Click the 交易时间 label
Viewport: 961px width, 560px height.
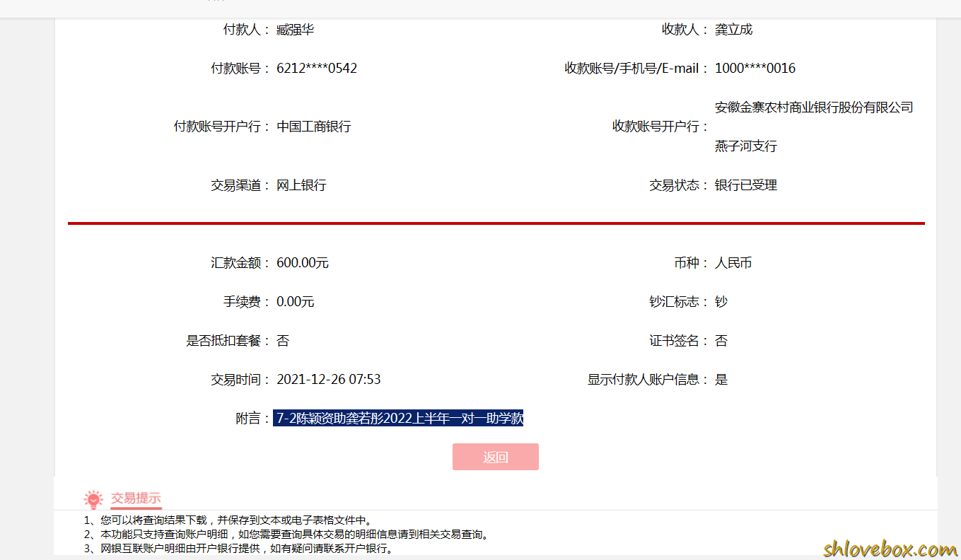[x=240, y=380]
